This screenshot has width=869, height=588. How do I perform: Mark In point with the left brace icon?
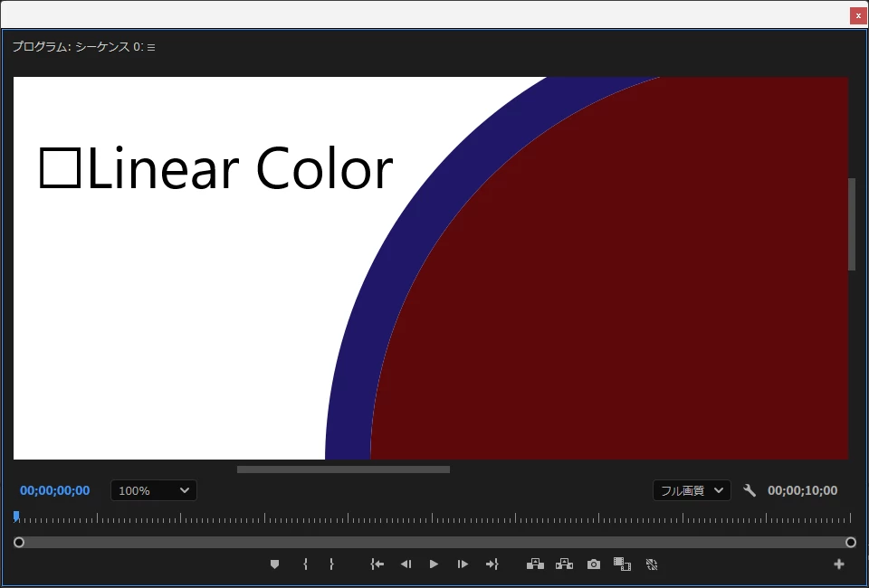[305, 564]
